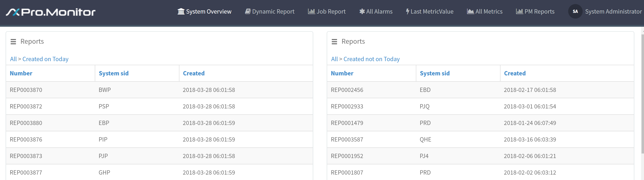This screenshot has width=644, height=180.
Task: Go to the PM Reports page
Action: tap(539, 12)
